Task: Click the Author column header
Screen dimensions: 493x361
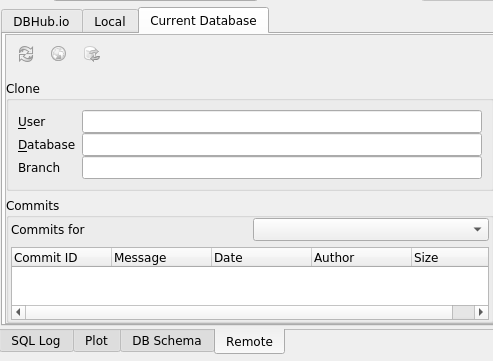Action: (361, 257)
